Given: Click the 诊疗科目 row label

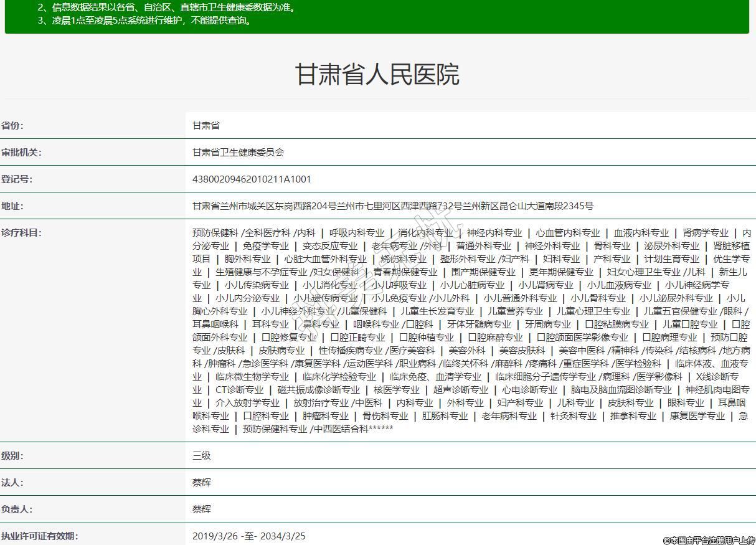Looking at the screenshot, I should pos(21,233).
